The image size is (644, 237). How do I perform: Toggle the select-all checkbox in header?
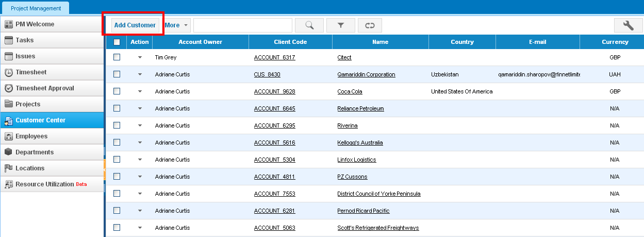pyautogui.click(x=117, y=42)
